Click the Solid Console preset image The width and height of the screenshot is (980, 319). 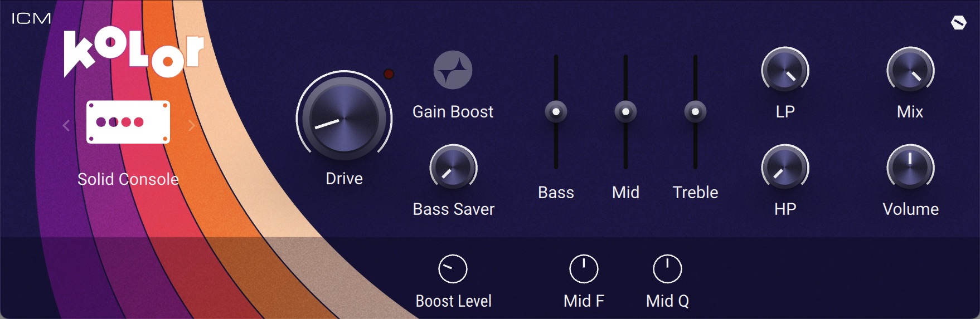click(128, 122)
